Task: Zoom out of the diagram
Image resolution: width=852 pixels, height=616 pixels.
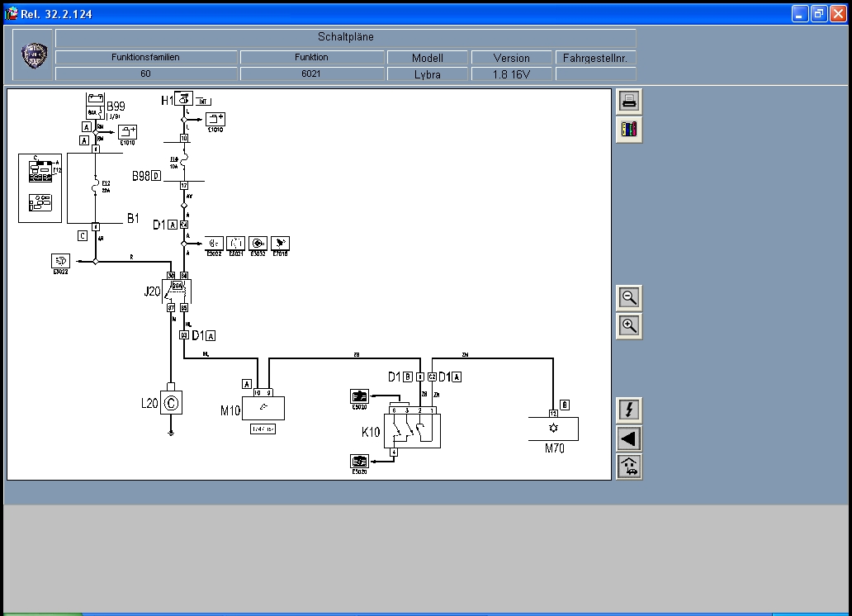Action: tap(628, 298)
